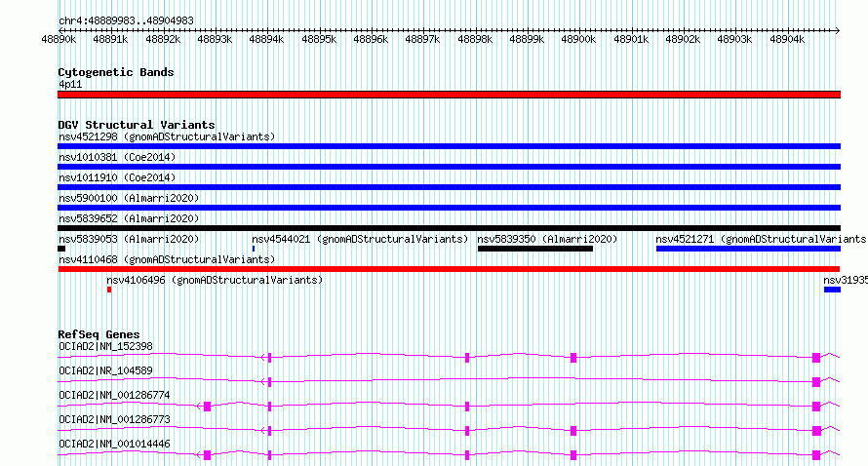Click the DGV Structural Variants track heading
The image size is (868, 466).
click(137, 125)
